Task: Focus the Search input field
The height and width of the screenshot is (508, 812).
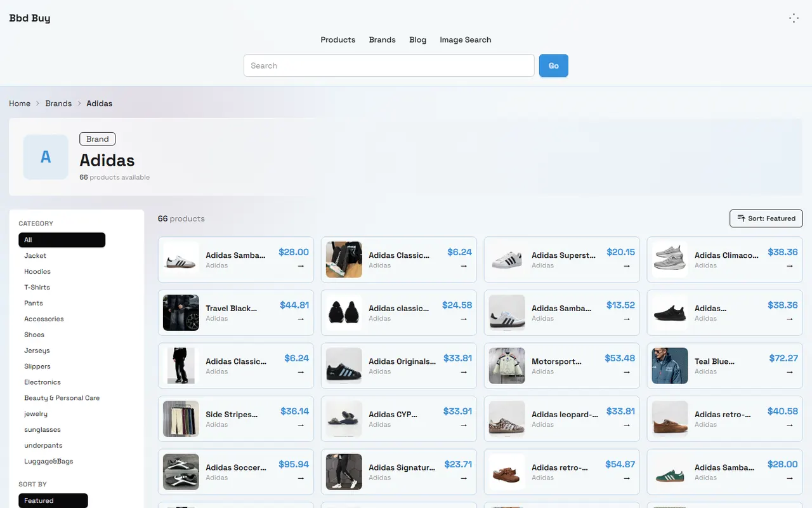Action: pyautogui.click(x=389, y=65)
